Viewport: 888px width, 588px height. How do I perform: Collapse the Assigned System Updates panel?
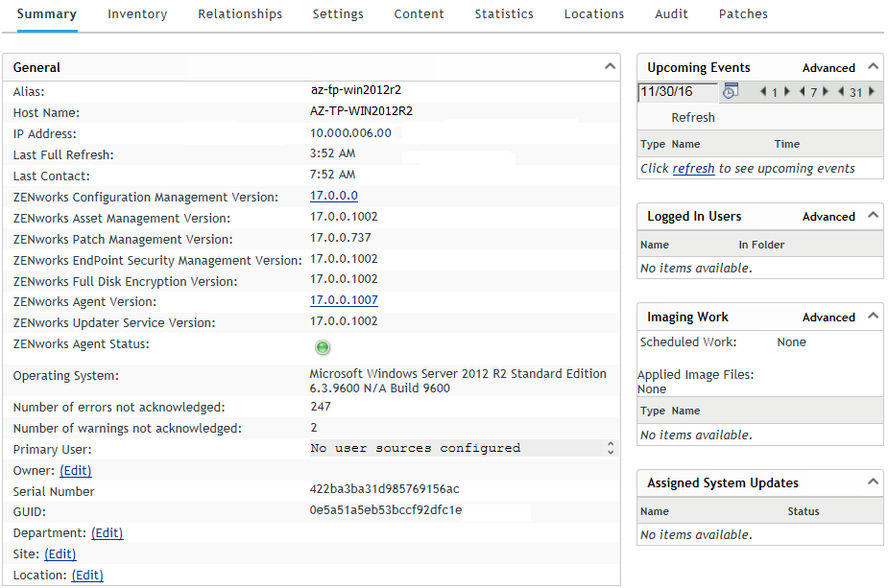click(872, 482)
